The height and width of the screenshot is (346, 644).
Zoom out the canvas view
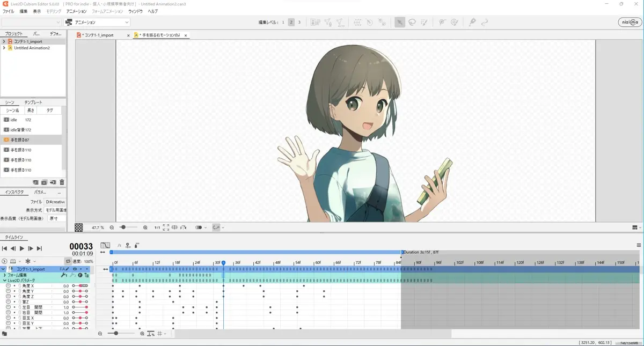click(x=112, y=227)
